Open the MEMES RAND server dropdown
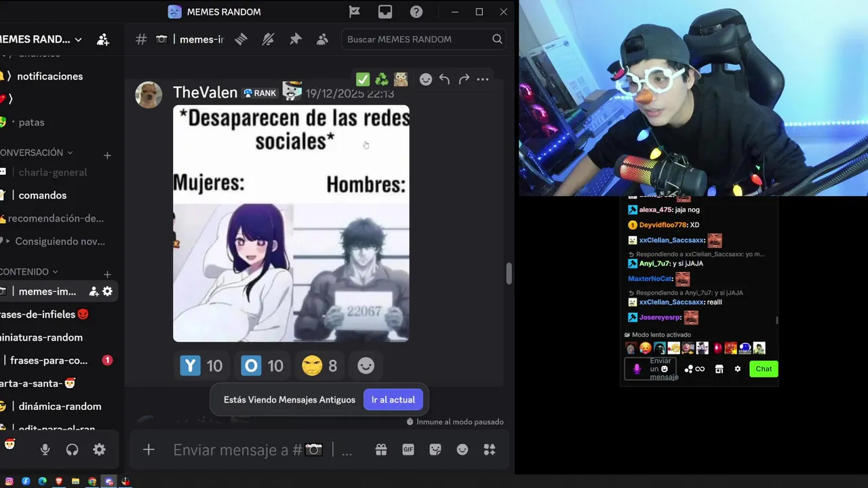 point(42,39)
